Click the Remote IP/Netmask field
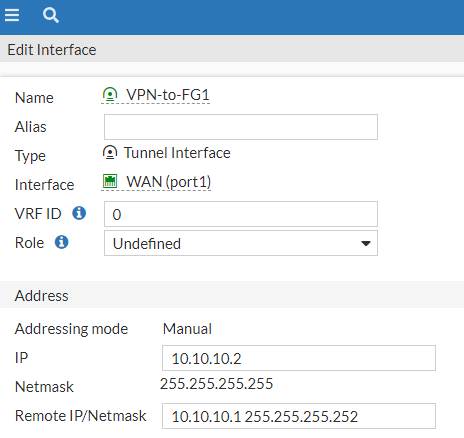 [299, 416]
